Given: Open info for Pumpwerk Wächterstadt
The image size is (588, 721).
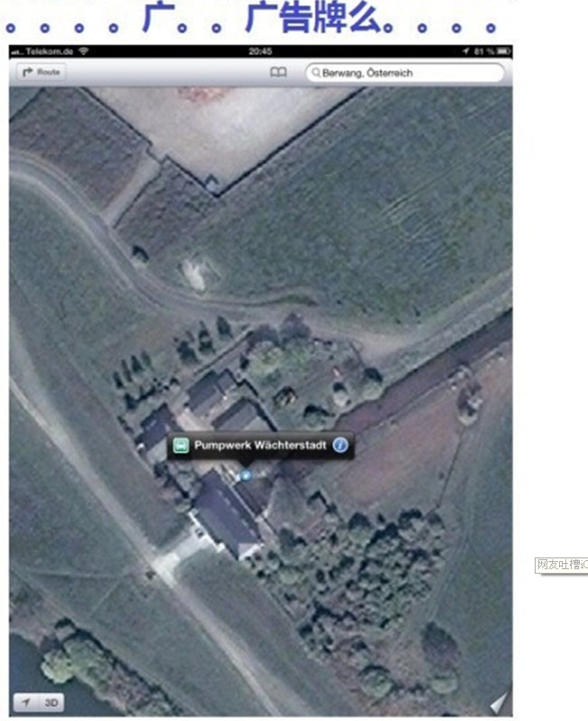Looking at the screenshot, I should click(341, 445).
